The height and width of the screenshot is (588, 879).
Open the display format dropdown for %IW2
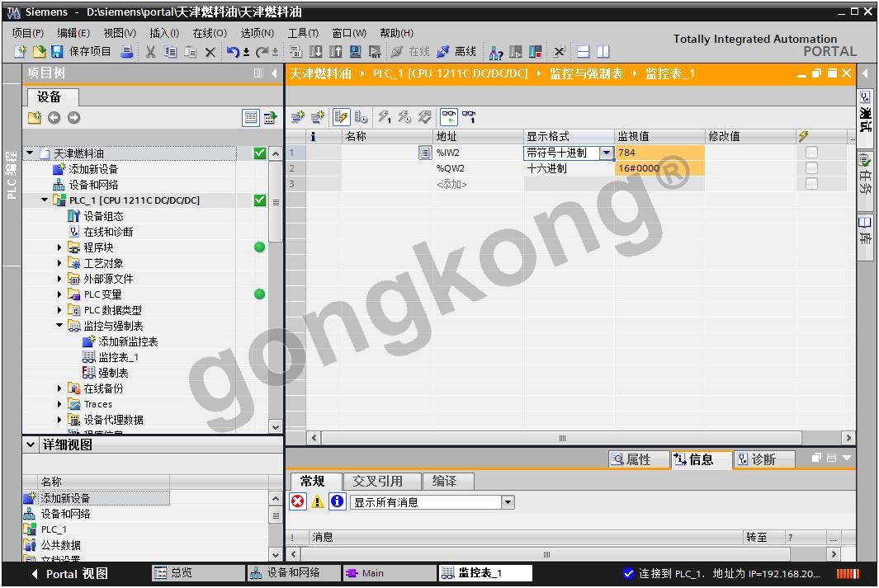tap(607, 153)
